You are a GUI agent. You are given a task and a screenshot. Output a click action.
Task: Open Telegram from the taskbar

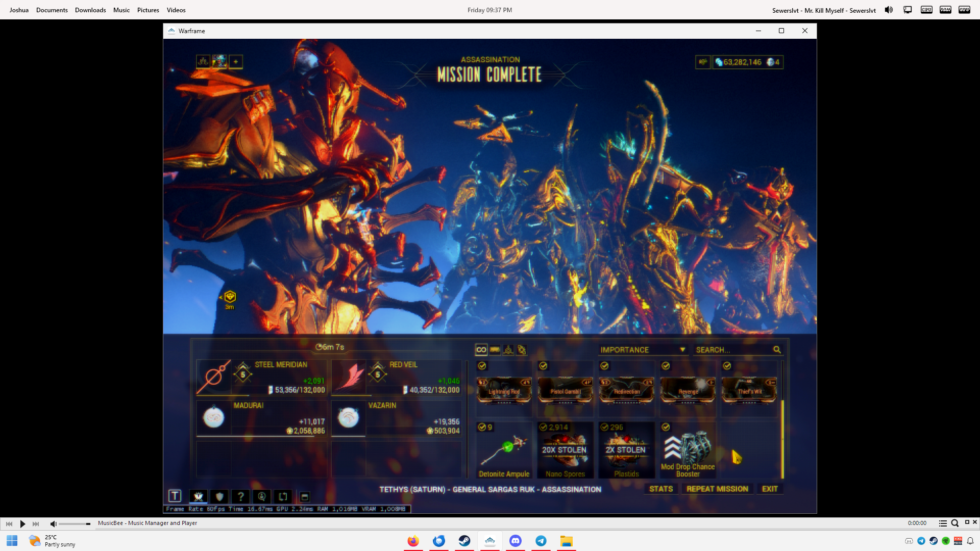tap(541, 541)
